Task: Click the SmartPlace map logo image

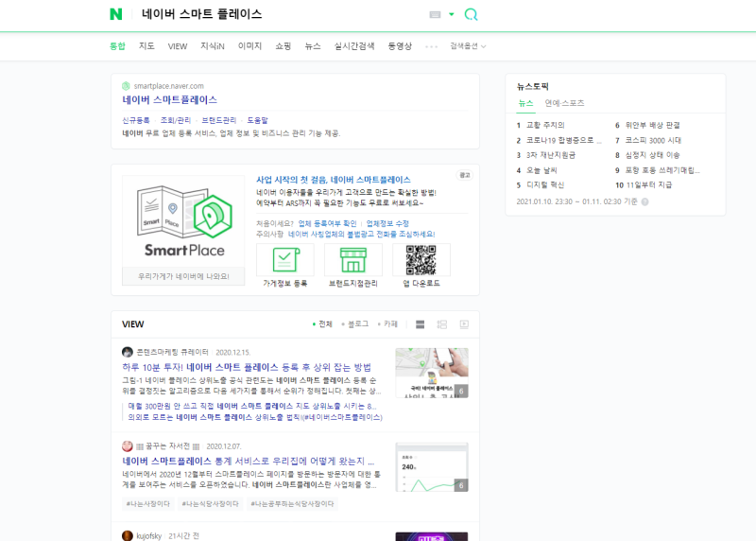Action: (183, 221)
